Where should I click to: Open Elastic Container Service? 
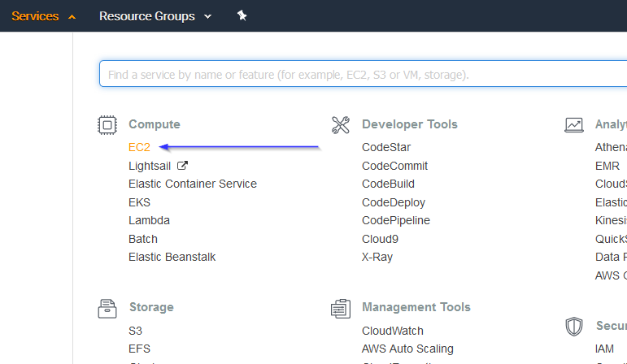(193, 184)
